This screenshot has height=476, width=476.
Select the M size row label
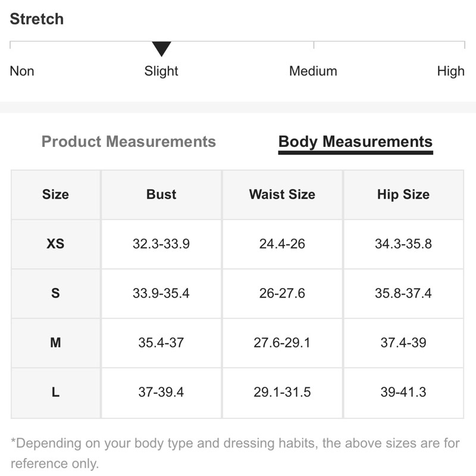[x=55, y=343]
